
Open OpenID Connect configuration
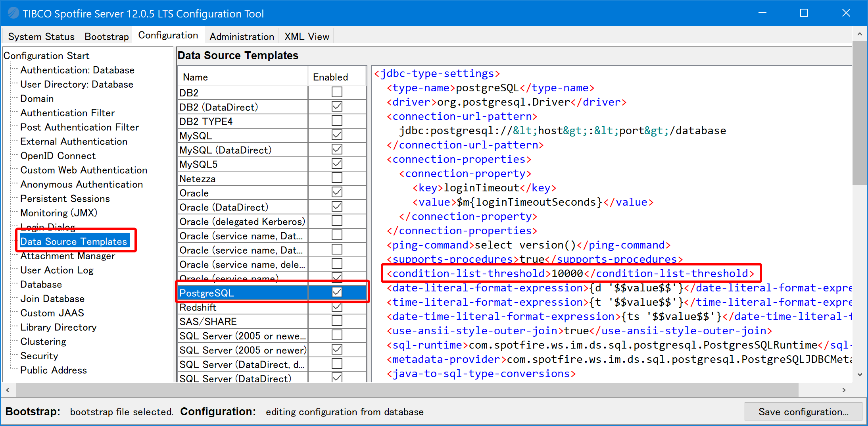(x=58, y=156)
